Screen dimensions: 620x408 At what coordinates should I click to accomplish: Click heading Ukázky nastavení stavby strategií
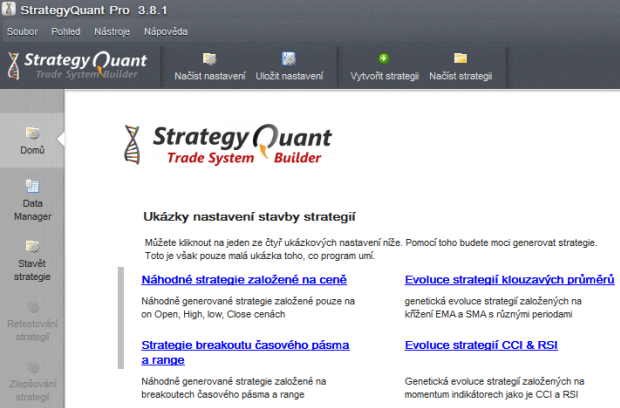tap(249, 217)
